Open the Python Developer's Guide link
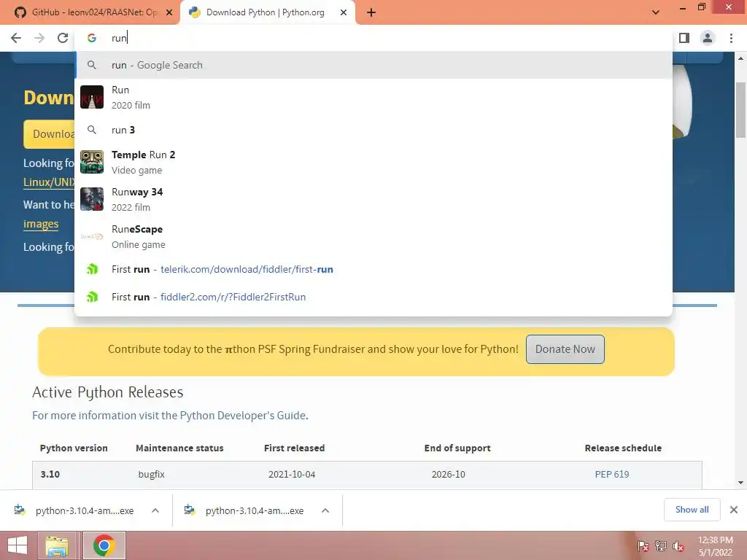Image resolution: width=747 pixels, height=560 pixels. 242,415
